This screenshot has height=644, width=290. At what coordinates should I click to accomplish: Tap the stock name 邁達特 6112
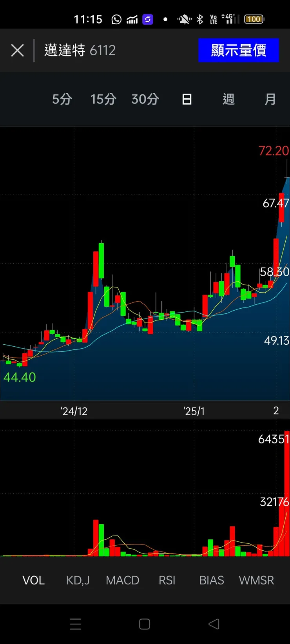tap(80, 50)
